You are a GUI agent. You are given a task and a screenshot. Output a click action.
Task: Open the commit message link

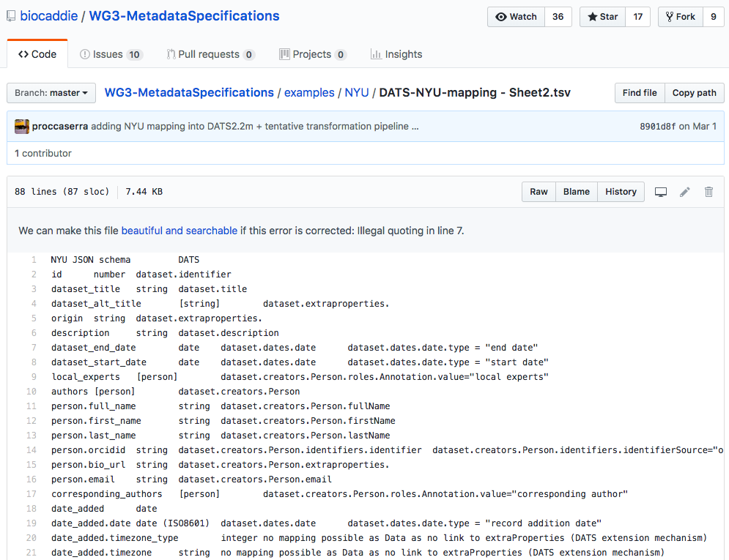tap(250, 127)
